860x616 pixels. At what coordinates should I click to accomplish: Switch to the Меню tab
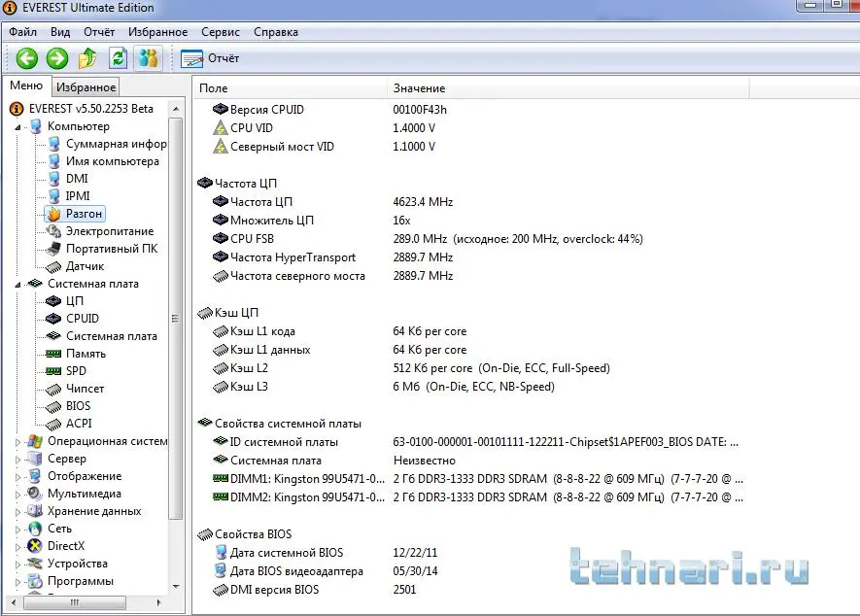pyautogui.click(x=26, y=86)
